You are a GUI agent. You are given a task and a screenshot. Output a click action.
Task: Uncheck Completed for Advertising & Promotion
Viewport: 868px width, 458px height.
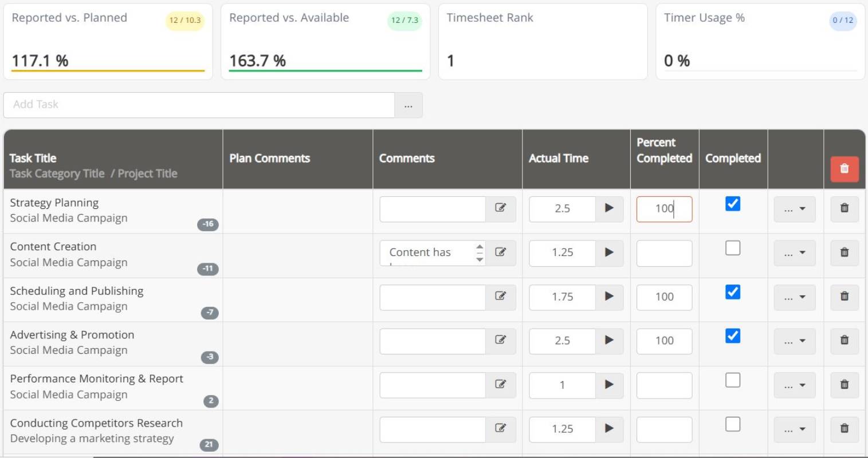pos(733,336)
